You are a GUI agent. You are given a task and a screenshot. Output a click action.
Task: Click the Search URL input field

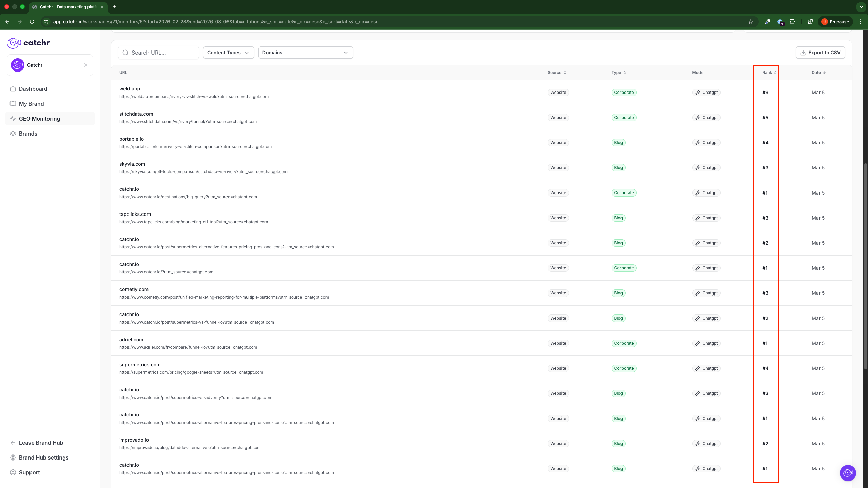pyautogui.click(x=163, y=53)
